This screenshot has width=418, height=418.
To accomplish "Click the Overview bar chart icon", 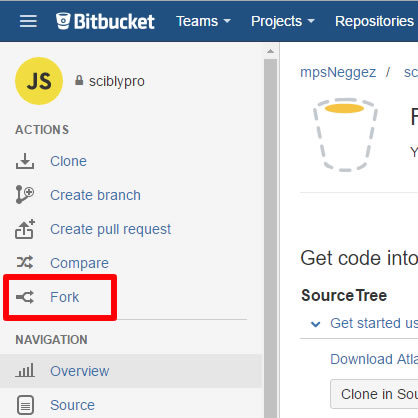I will point(25,371).
